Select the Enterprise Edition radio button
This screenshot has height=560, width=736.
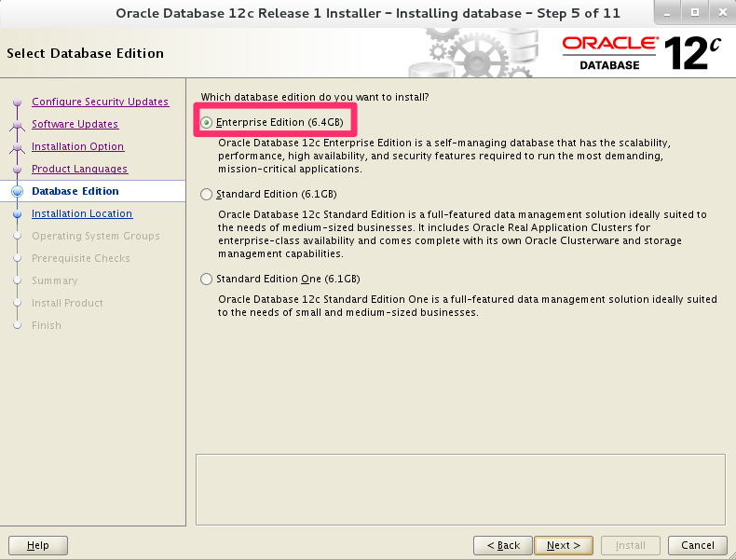[207, 122]
